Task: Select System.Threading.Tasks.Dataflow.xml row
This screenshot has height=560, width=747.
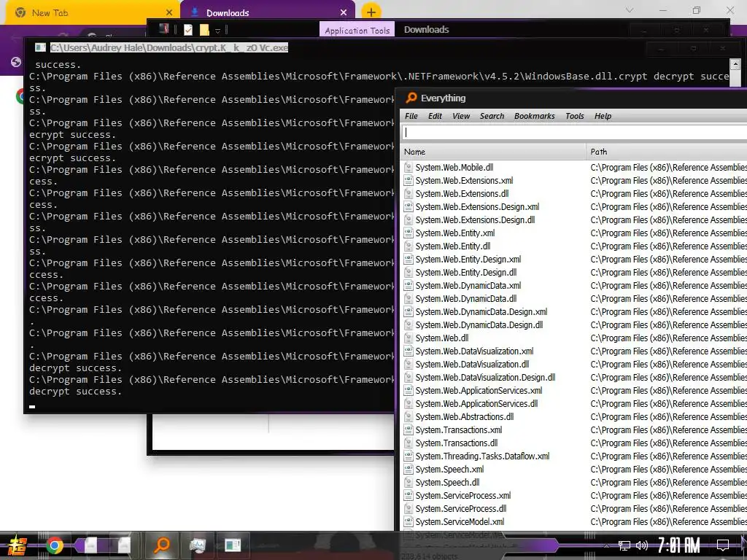Action: tap(573, 456)
